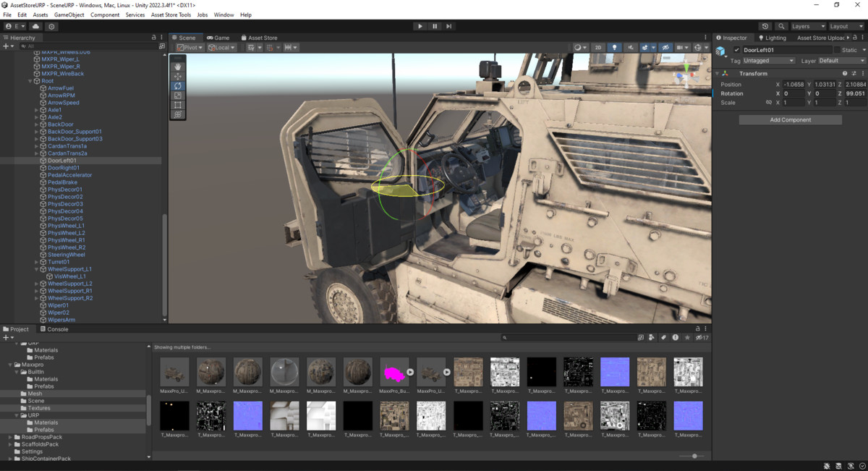Open the version control icon beside cloud
Screen dimensions: 868x471
51,26
